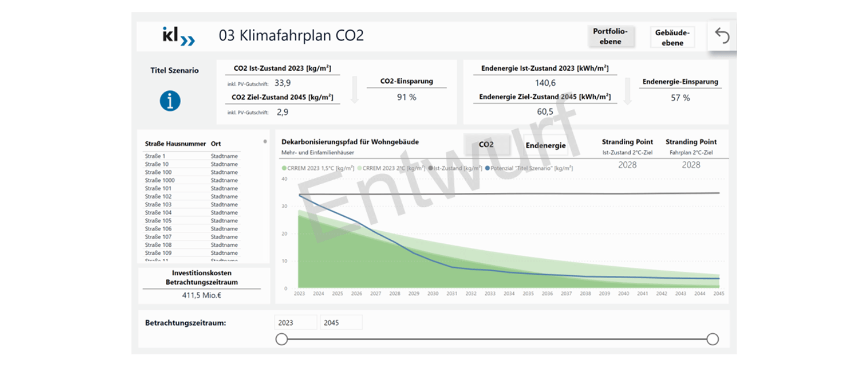Click the CRREM 2023 1,5°C legend marker
Viewport: 868px width, 365px height.
coord(284,168)
